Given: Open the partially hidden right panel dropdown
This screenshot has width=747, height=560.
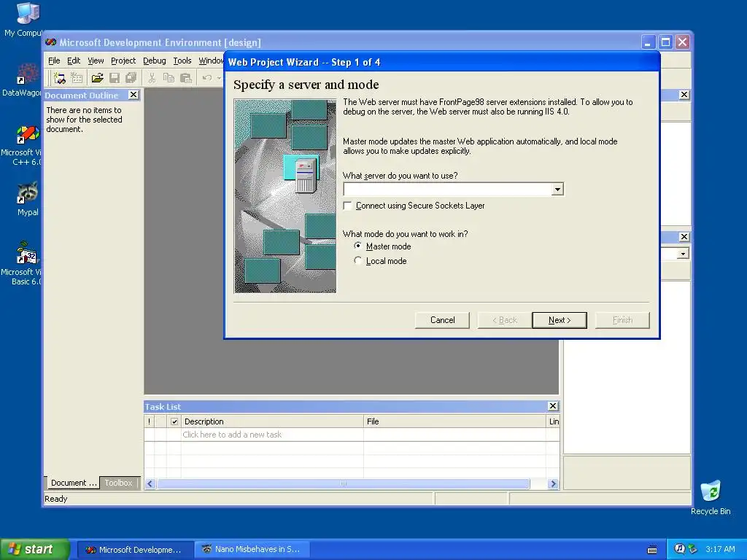Looking at the screenshot, I should (683, 253).
